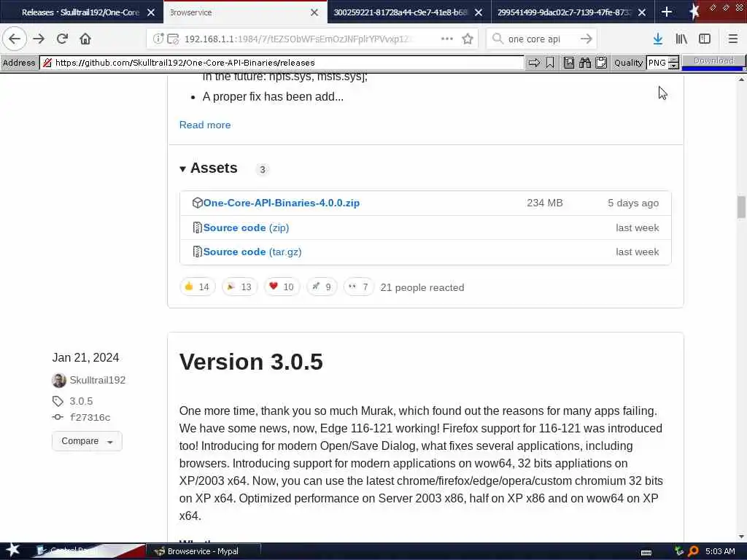Click the 5:03 AM clock
The width and height of the screenshot is (747, 560).
pyautogui.click(x=720, y=551)
